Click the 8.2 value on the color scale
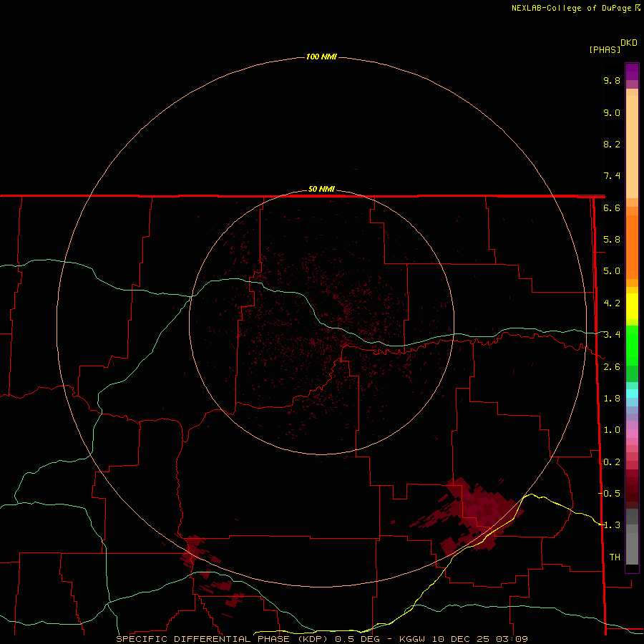 (612, 144)
